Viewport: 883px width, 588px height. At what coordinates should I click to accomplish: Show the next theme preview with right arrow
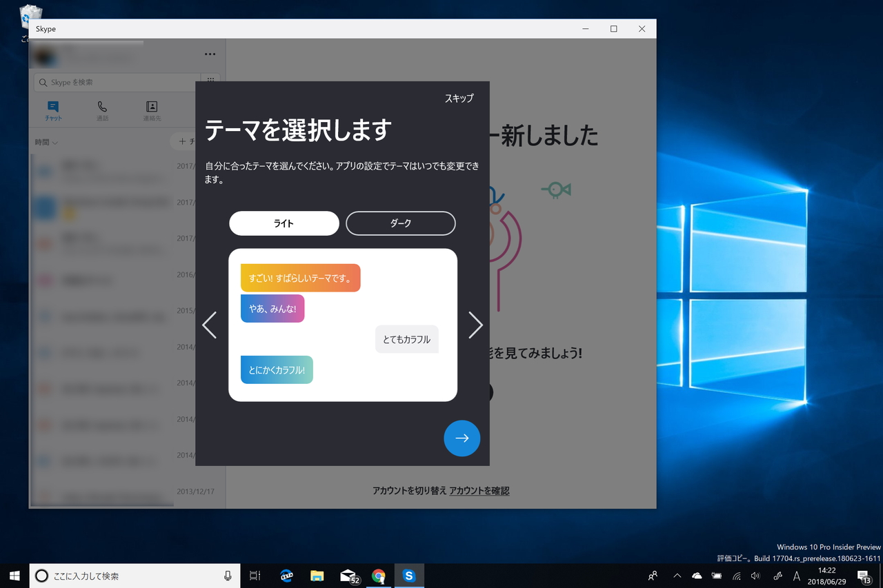(475, 325)
